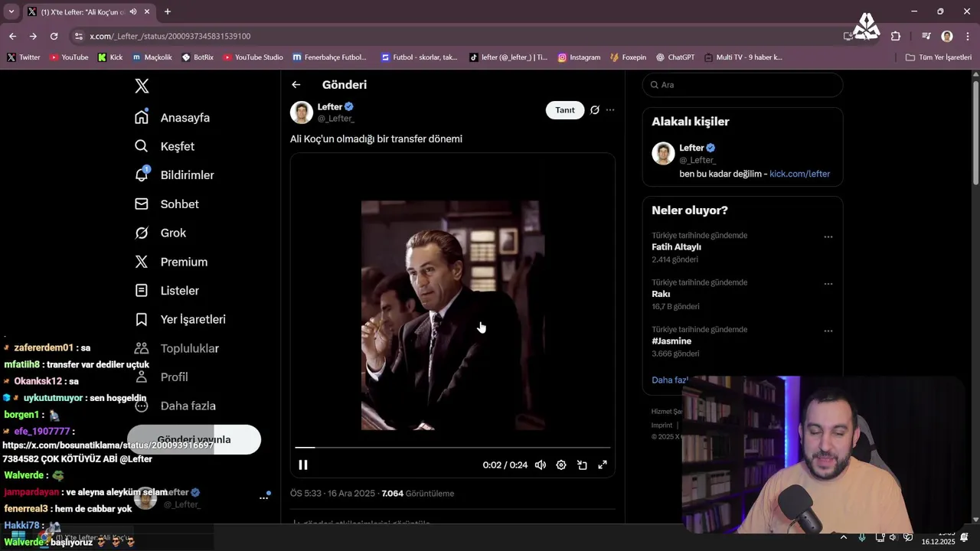Focus the Ara search field
The width and height of the screenshot is (980, 551).
click(743, 85)
